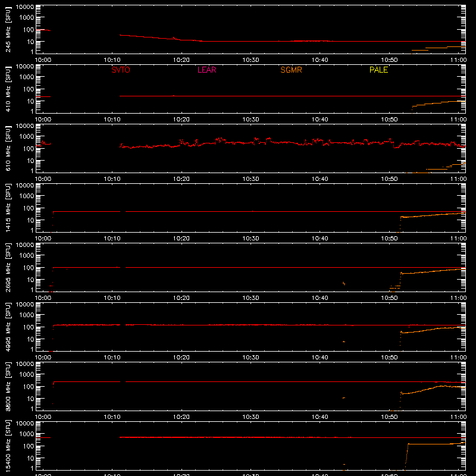Click 10:00 time label under 8800 MHz panel
The width and height of the screenshot is (476, 476).
(43, 417)
